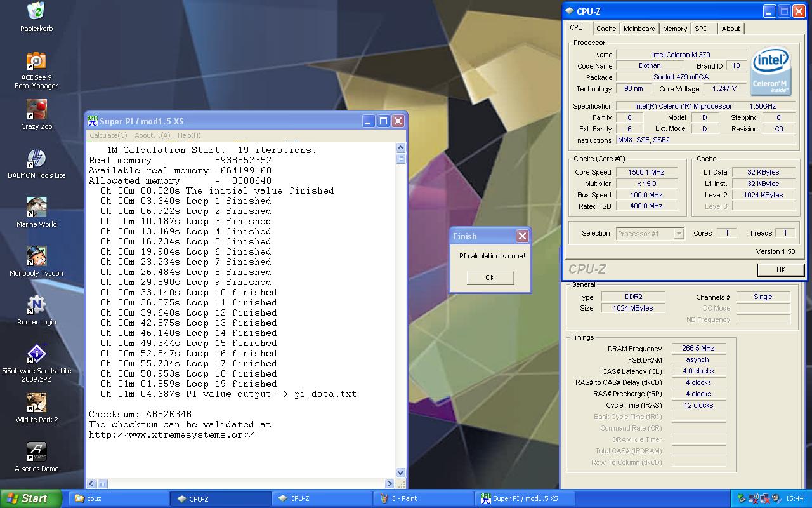Switch to first CPU-Z taskbar button
Image resolution: width=812 pixels, height=508 pixels.
tap(220, 498)
